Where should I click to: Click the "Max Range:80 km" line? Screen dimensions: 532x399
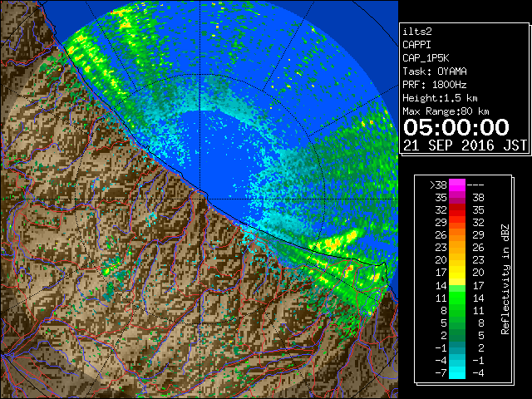(446, 111)
